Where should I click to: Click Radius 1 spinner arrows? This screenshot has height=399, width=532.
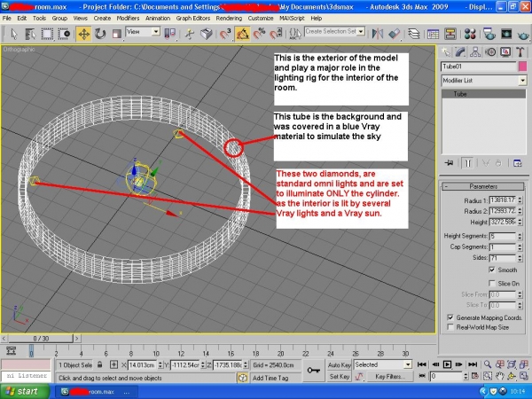[x=520, y=200]
